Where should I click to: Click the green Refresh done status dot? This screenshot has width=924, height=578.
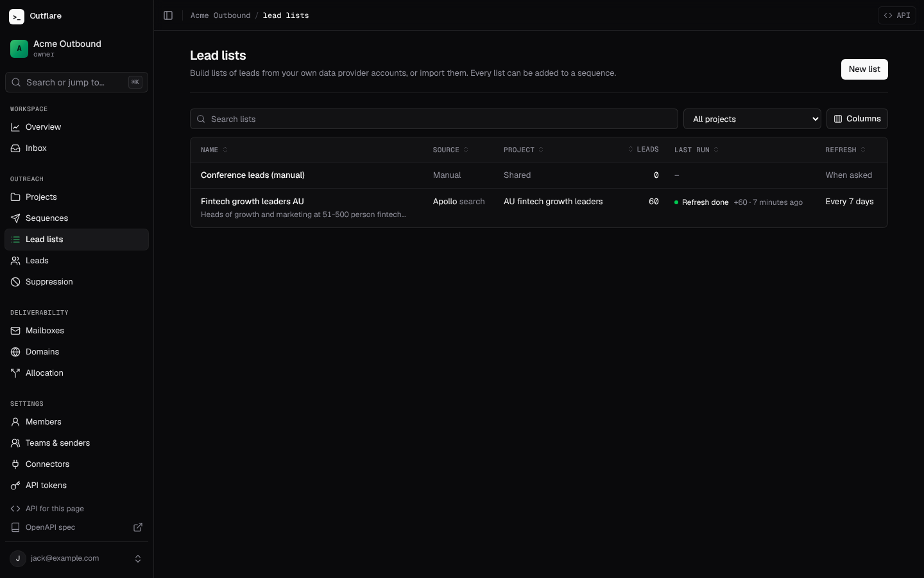[676, 202]
